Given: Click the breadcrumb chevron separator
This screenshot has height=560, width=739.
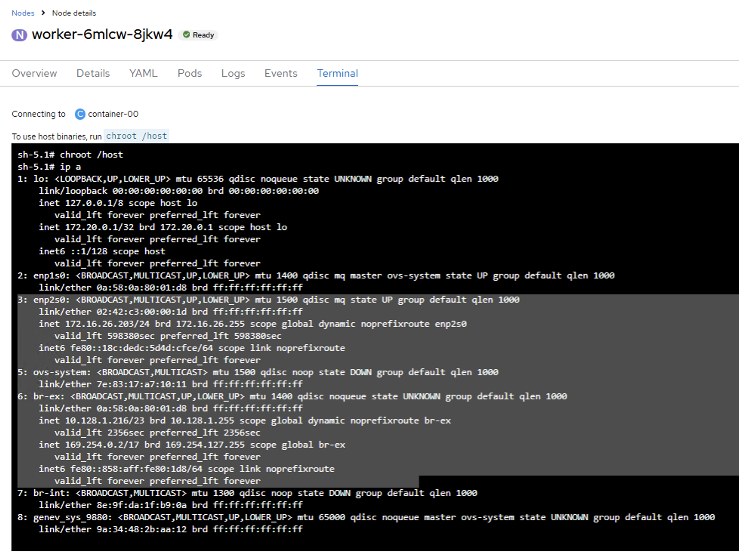Looking at the screenshot, I should 43,13.
